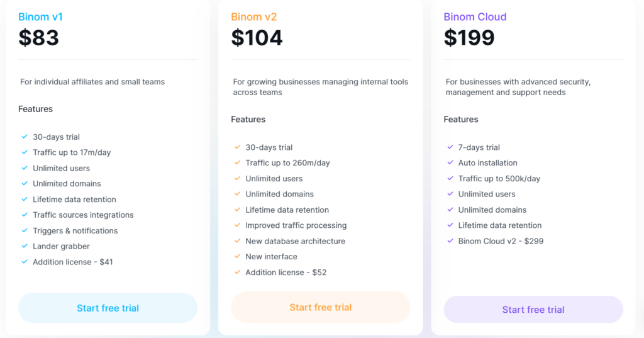Click the blue checkmark beside Lander grabber
Screen dimensions: 644x338
pyautogui.click(x=25, y=246)
